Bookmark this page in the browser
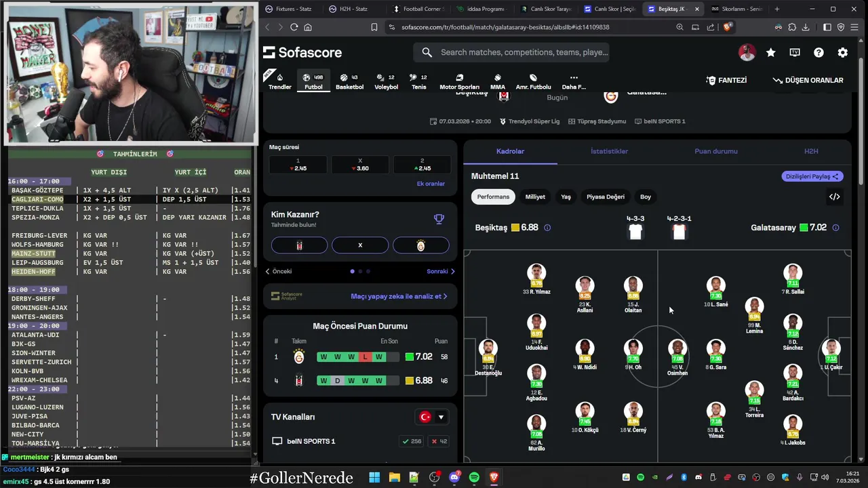The width and height of the screenshot is (868, 488). pyautogui.click(x=374, y=27)
